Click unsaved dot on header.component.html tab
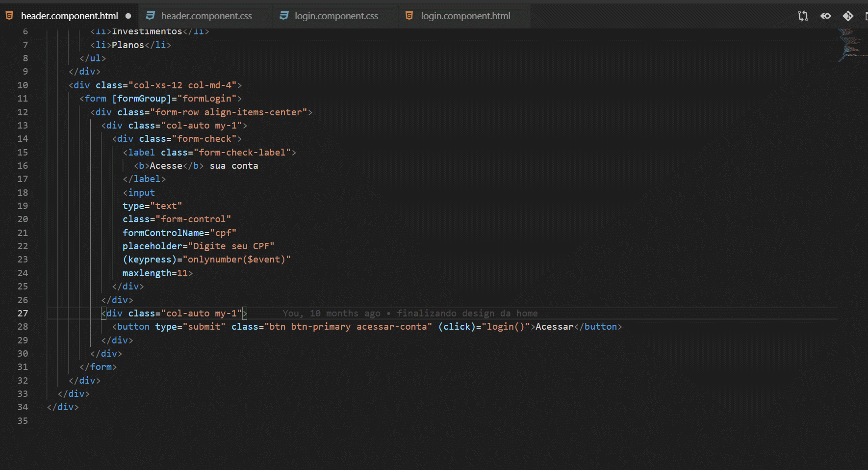Image resolution: width=868 pixels, height=470 pixels. click(x=128, y=16)
